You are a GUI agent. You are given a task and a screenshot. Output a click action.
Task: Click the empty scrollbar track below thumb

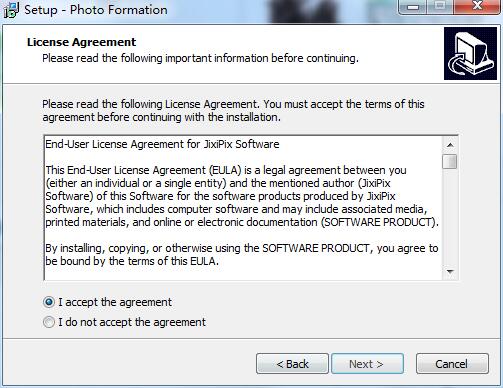tap(450, 217)
